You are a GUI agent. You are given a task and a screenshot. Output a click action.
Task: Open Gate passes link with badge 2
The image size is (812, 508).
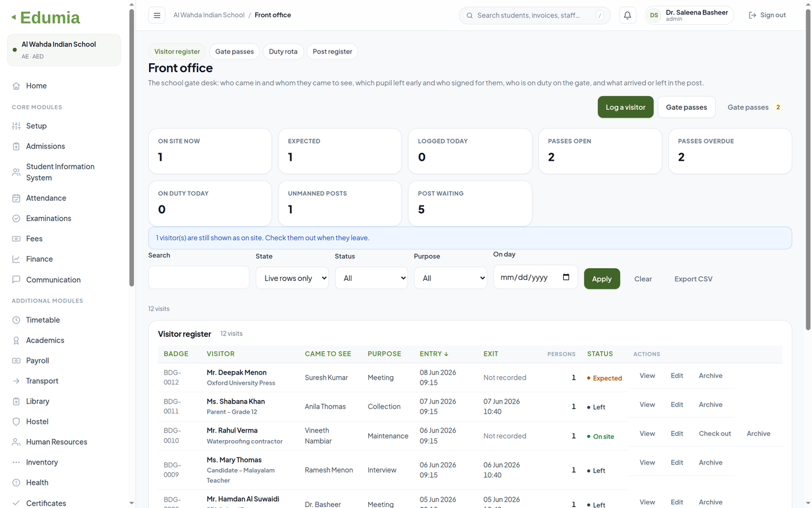[755, 107]
